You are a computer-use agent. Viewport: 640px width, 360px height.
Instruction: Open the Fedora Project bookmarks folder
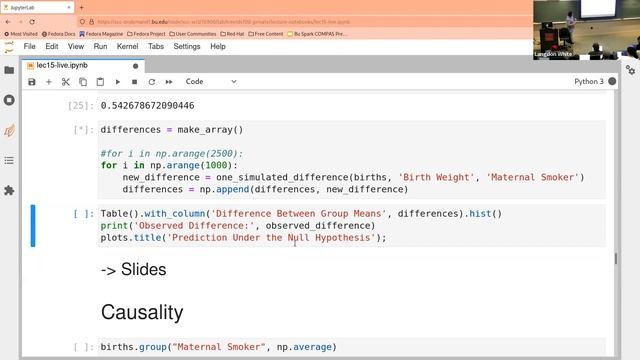pyautogui.click(x=146, y=34)
